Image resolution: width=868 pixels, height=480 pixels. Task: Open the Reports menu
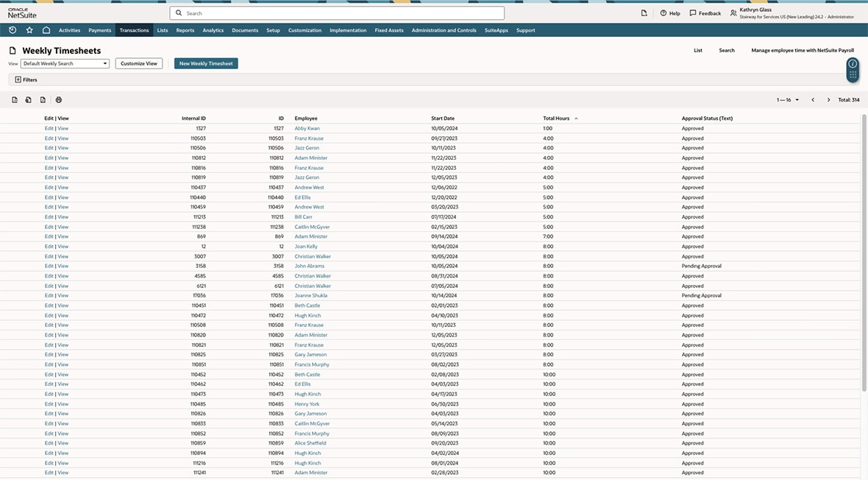click(185, 30)
